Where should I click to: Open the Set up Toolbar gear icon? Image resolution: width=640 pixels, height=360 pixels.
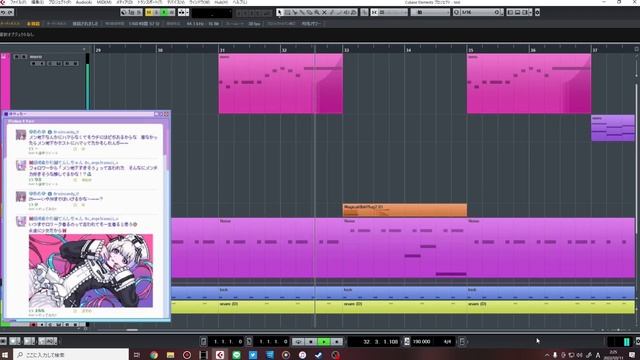(537, 13)
